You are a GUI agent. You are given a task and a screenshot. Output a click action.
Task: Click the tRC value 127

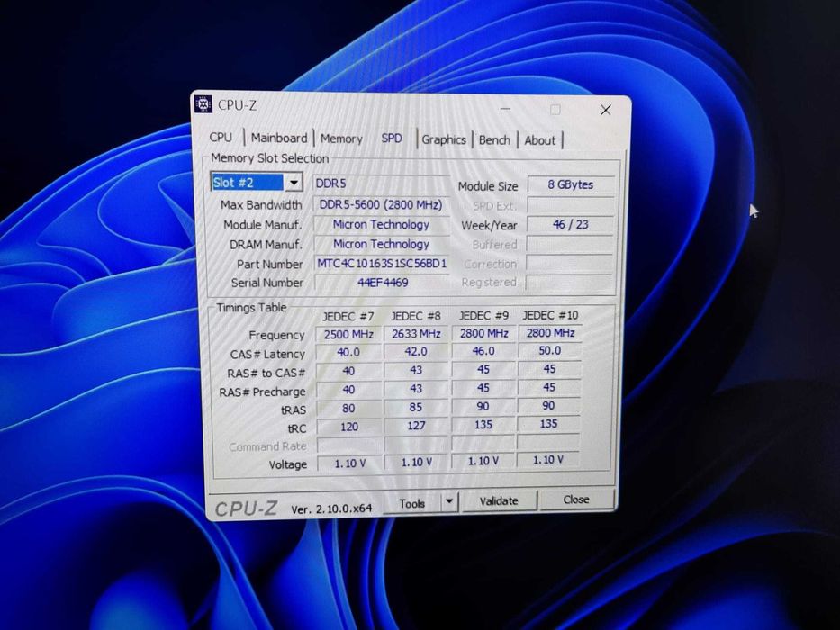pos(416,426)
